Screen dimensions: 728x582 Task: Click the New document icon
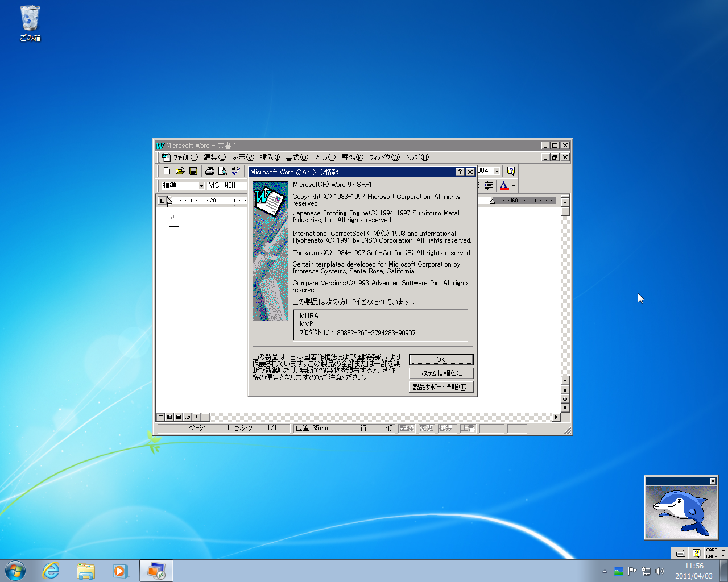[167, 171]
